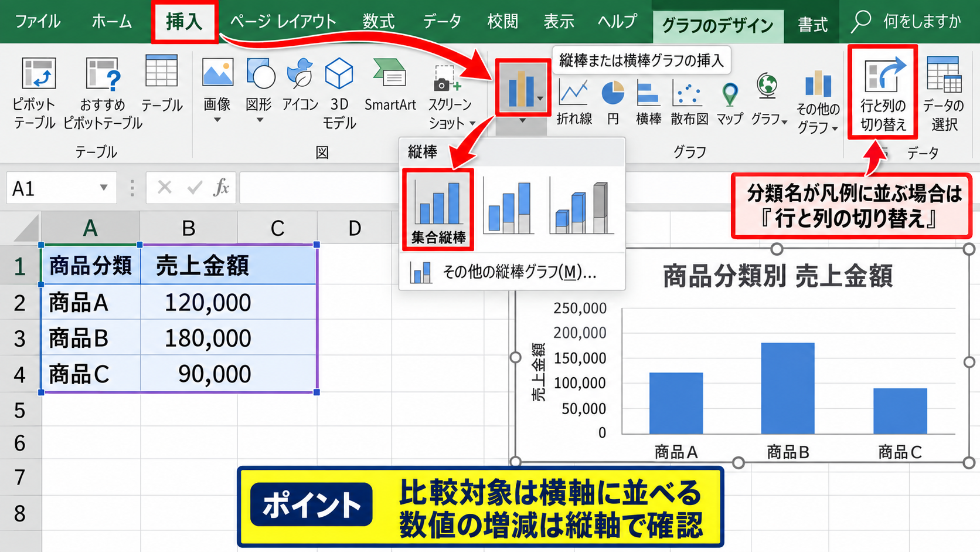
Task: Click the fx insert function button
Action: pyautogui.click(x=221, y=188)
